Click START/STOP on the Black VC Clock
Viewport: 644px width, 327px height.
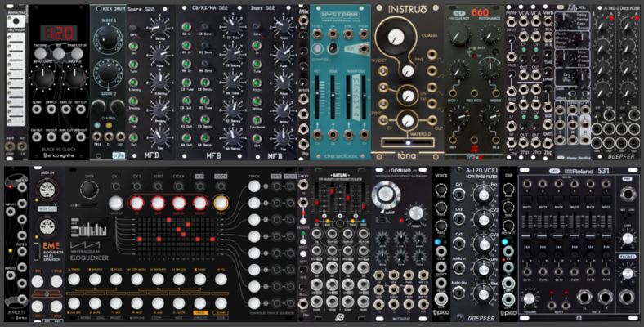pos(77,53)
